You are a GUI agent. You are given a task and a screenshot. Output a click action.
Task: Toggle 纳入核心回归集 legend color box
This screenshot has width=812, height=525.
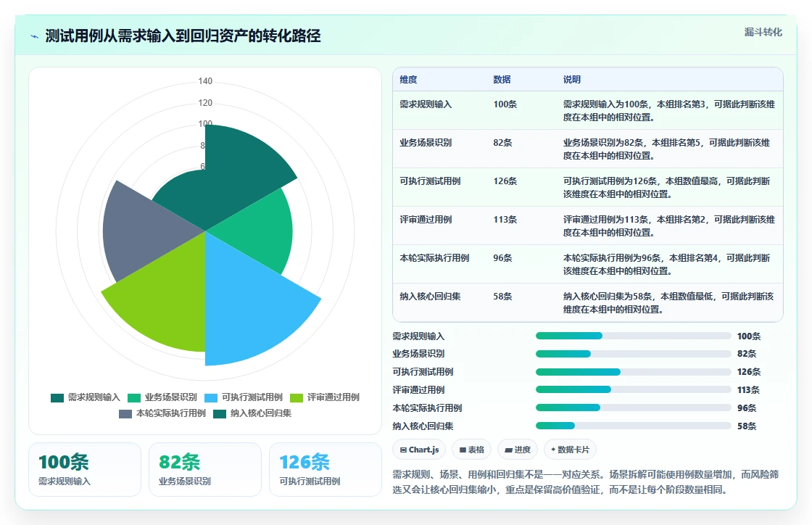220,413
